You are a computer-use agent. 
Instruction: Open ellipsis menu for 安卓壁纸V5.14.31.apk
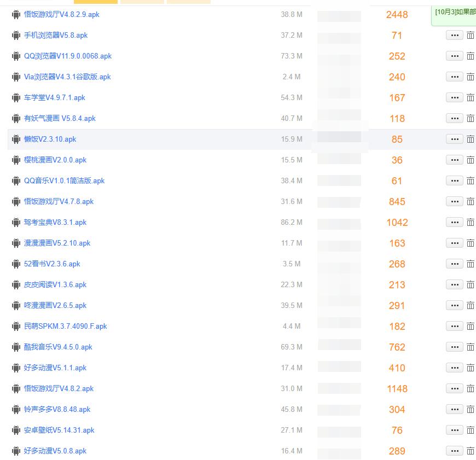click(x=454, y=430)
